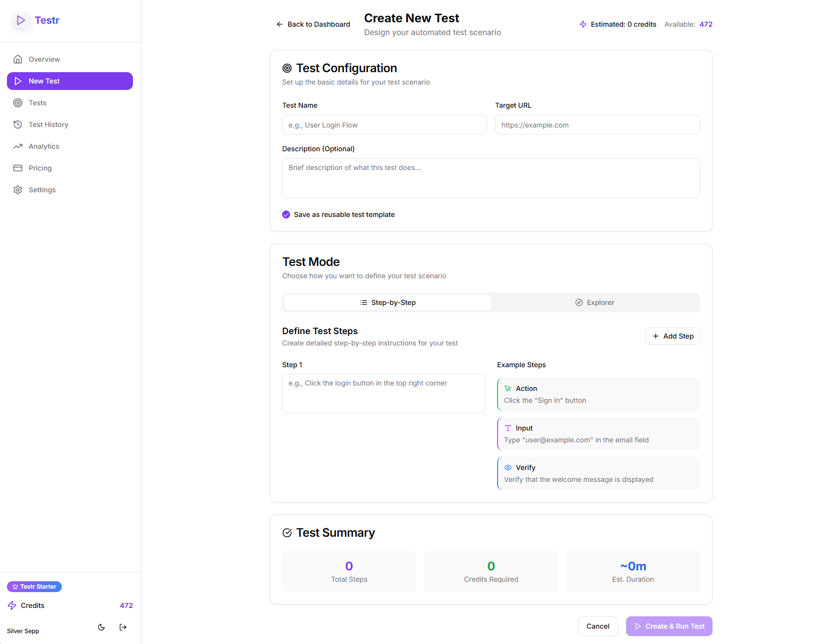Open Tests page in sidebar
Viewport: 840px width, 644px height.
(70, 103)
